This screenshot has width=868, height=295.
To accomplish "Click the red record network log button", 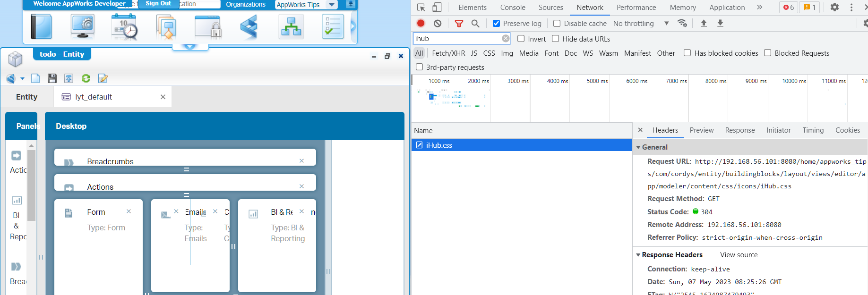I will click(421, 23).
